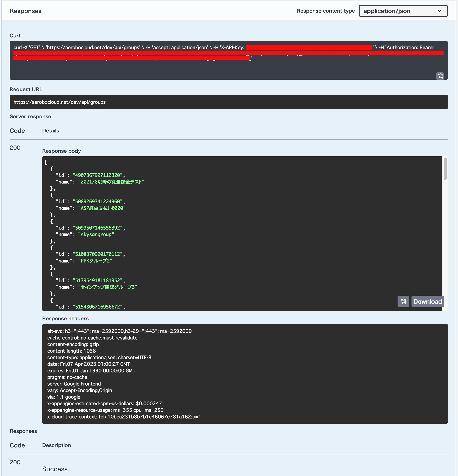Click the name value ASP経由支払い0220
The height and width of the screenshot is (476, 458).
click(102, 208)
